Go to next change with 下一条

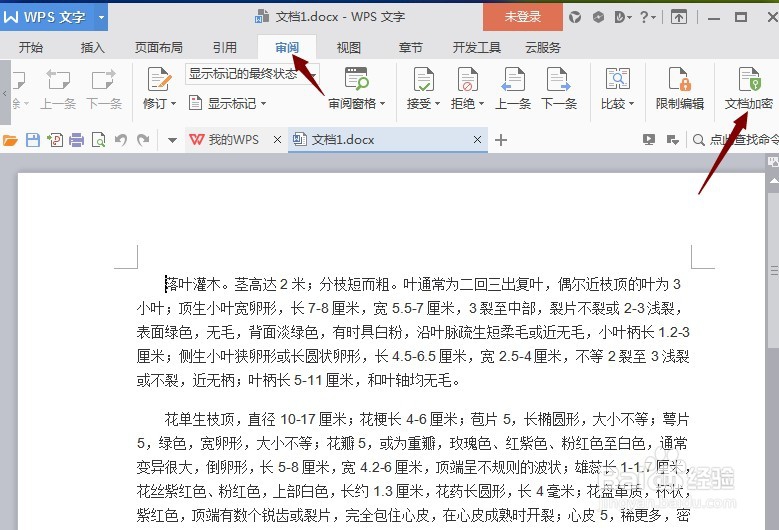558,88
